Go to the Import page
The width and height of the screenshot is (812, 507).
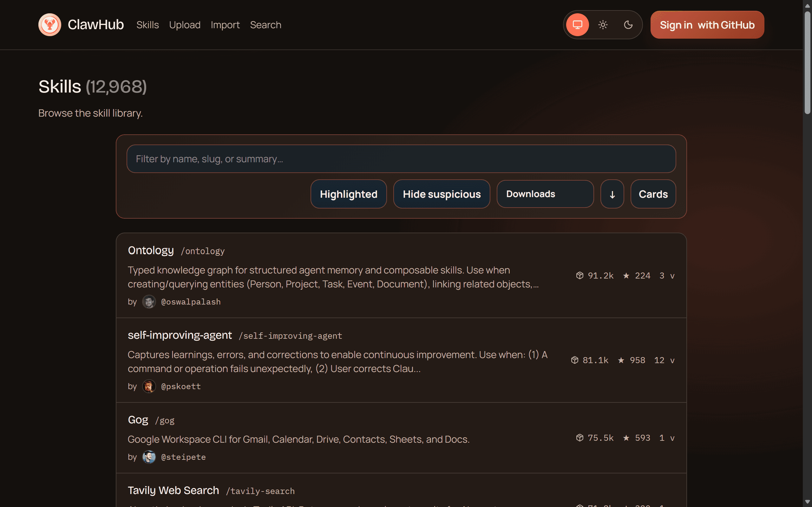click(x=225, y=25)
